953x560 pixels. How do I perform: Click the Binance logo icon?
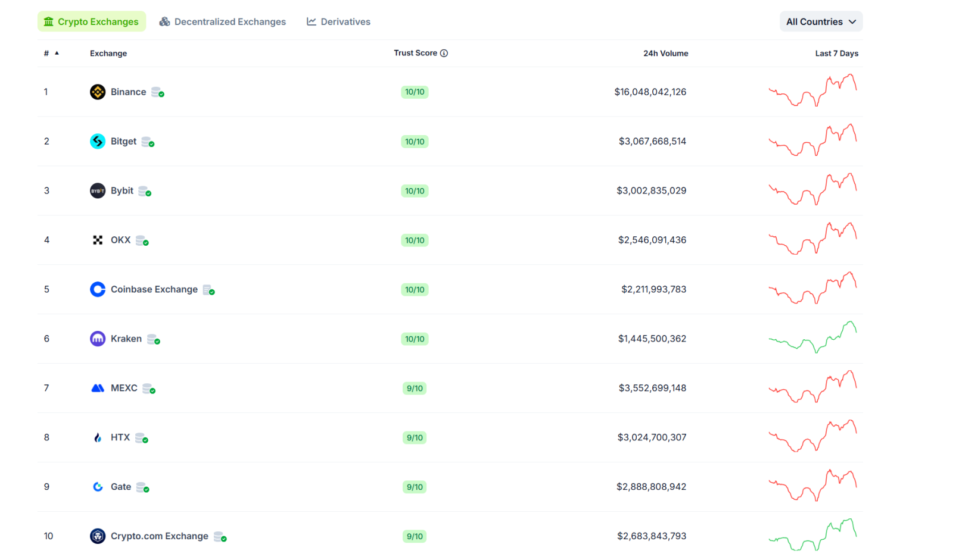click(x=98, y=92)
